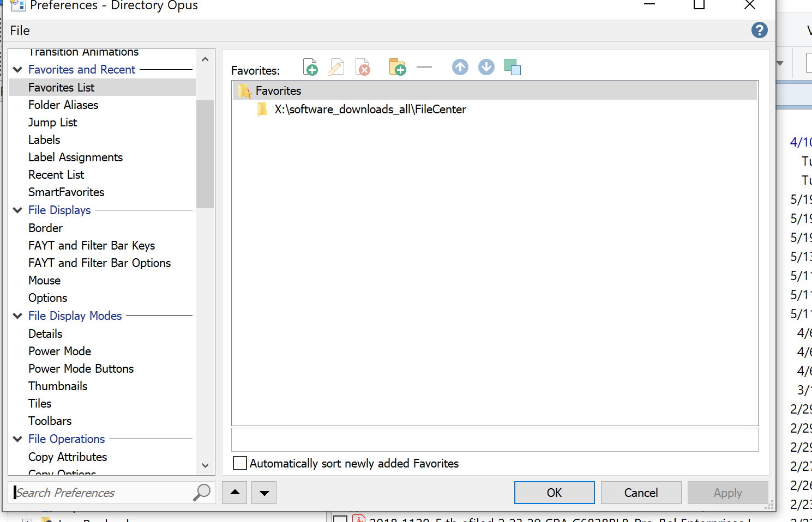Maximize the Preferences window
The height and width of the screenshot is (522, 812).
coord(699,5)
